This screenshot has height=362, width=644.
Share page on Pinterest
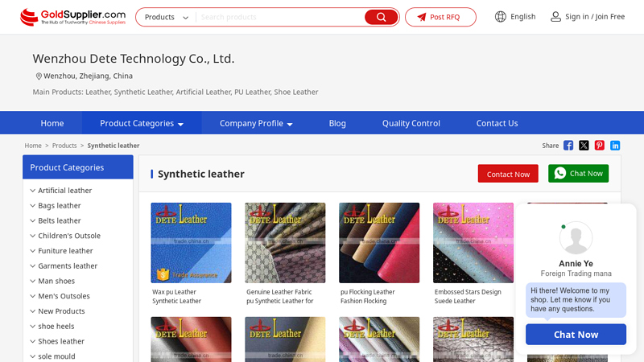tap(599, 146)
